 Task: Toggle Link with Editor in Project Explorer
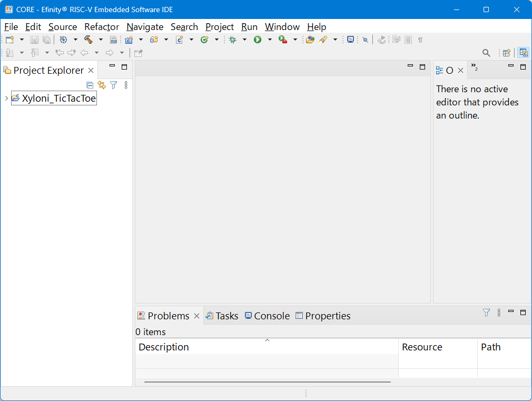[x=102, y=85]
